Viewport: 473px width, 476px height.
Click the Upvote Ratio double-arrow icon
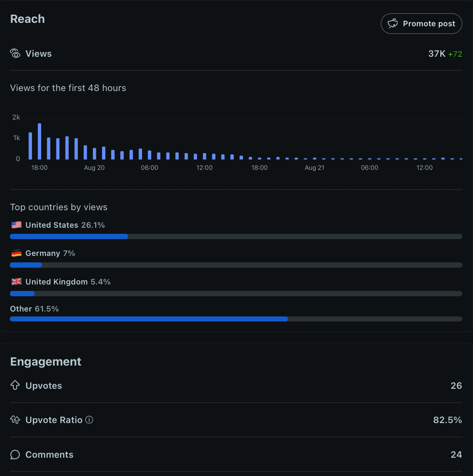15,420
